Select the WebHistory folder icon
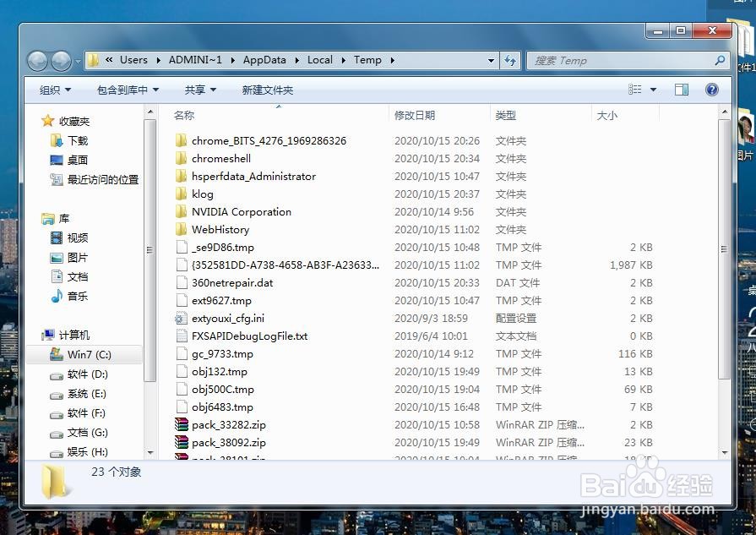 coord(181,229)
